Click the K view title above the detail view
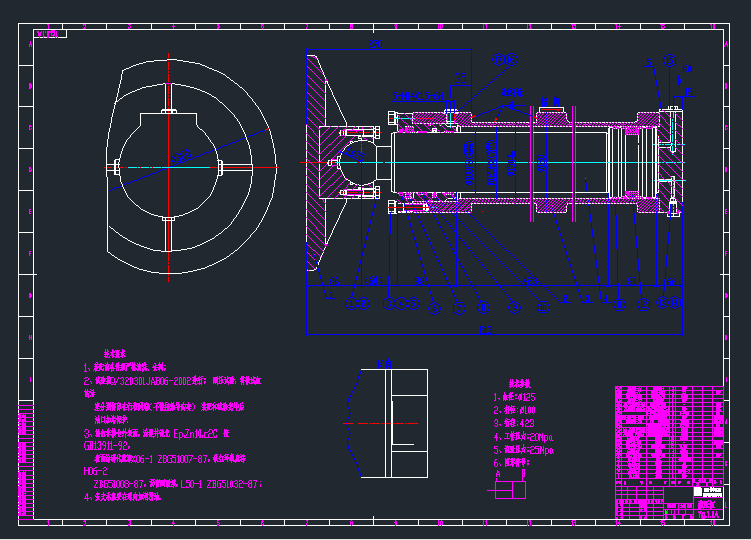Viewport: 751px width, 540px height. [x=384, y=364]
